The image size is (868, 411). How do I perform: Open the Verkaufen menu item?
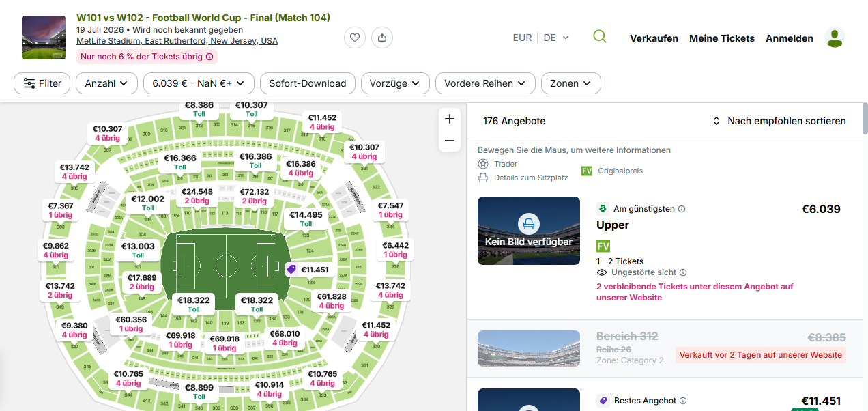point(654,38)
